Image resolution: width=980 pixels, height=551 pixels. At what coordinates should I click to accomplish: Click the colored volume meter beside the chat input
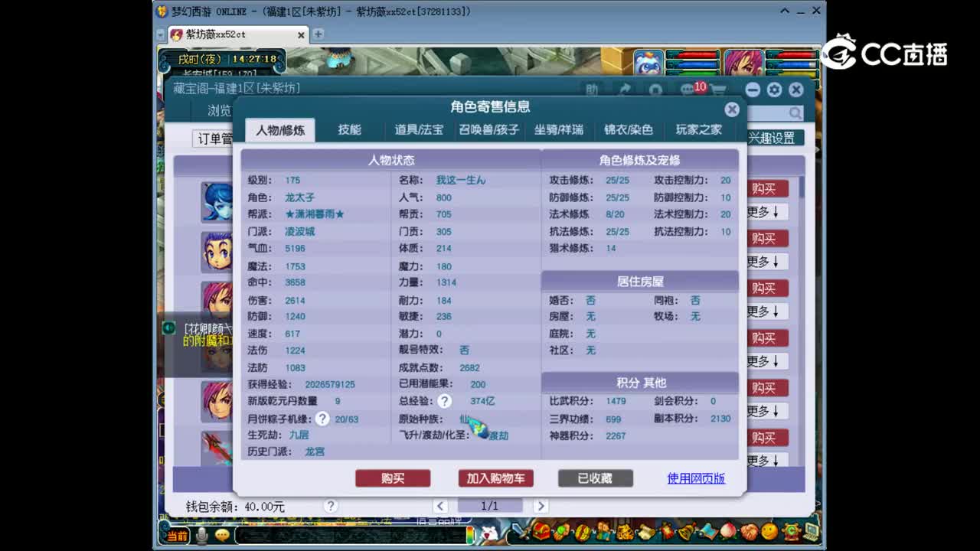point(469,534)
